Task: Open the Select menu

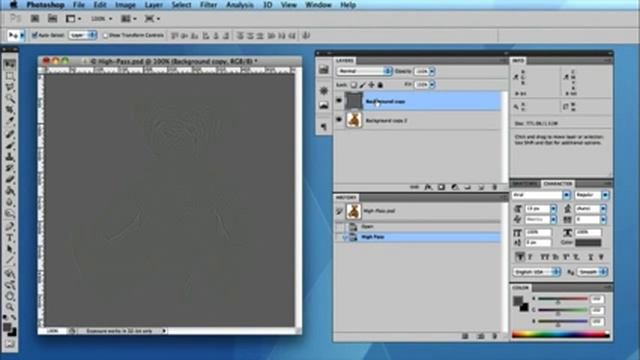Action: tap(181, 5)
